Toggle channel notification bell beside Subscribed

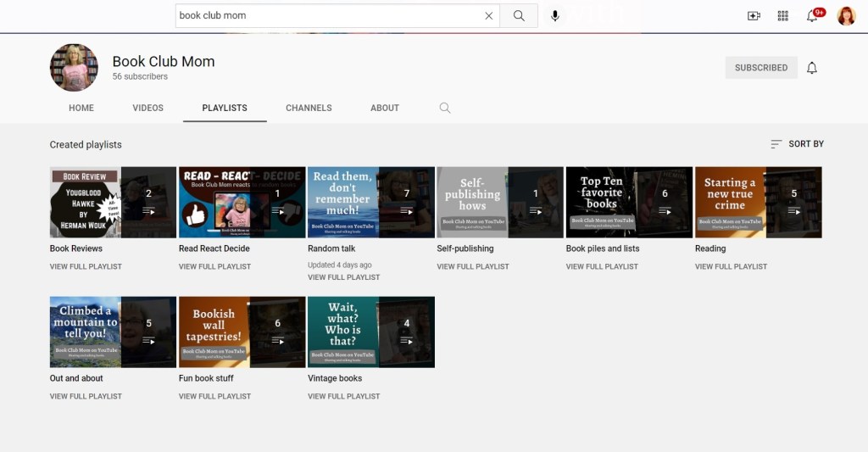tap(812, 68)
